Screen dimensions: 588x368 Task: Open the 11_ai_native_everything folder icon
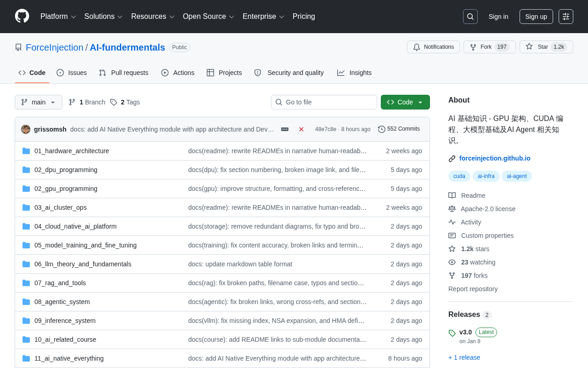26,358
